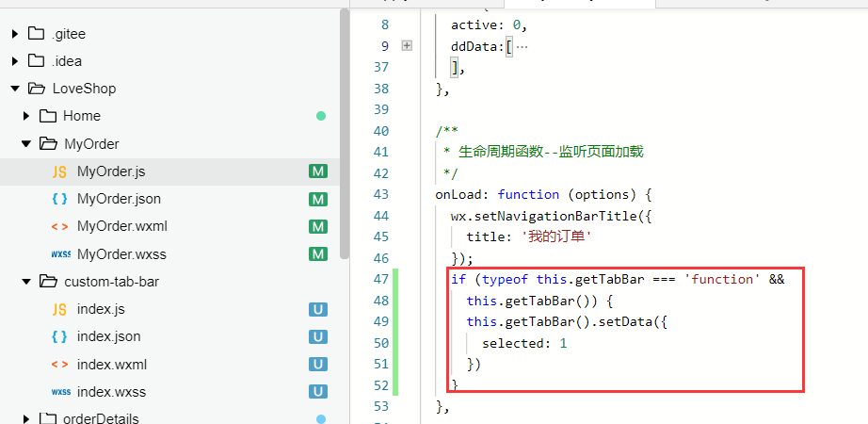This screenshot has width=868, height=424.
Task: Click line number 43 in the gutter
Action: [x=381, y=194]
